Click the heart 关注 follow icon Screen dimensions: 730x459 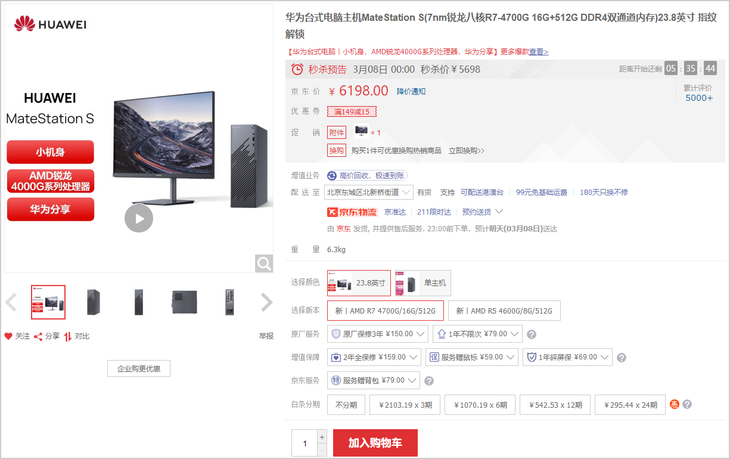click(x=8, y=336)
